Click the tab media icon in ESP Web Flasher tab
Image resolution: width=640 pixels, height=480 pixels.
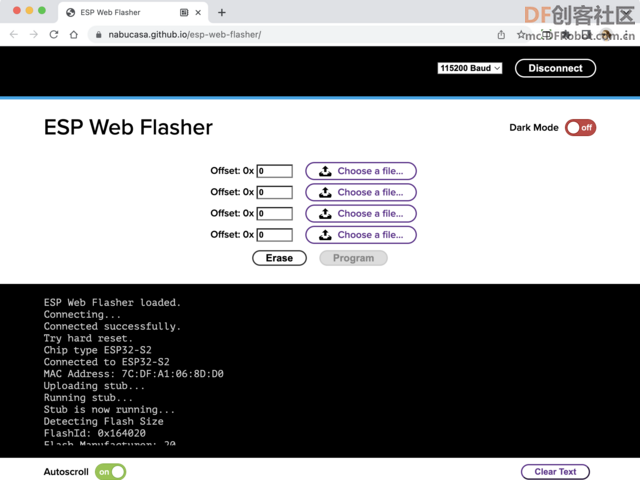click(x=184, y=13)
